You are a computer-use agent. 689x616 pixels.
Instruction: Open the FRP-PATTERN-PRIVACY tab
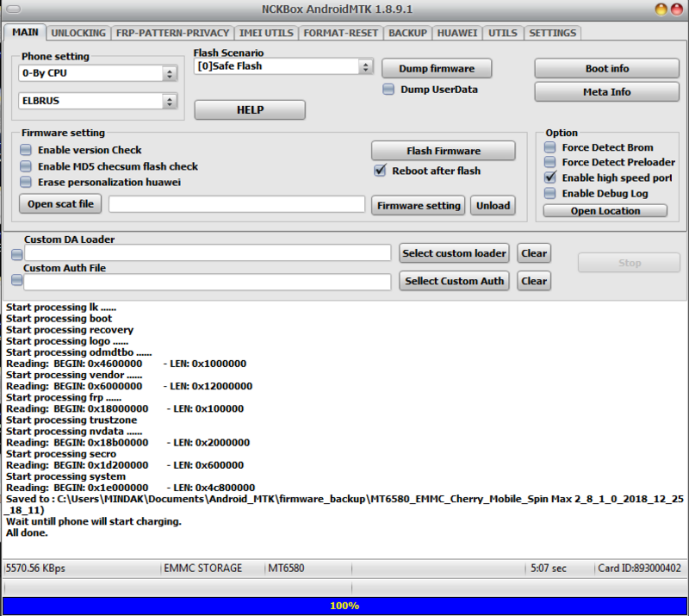172,33
